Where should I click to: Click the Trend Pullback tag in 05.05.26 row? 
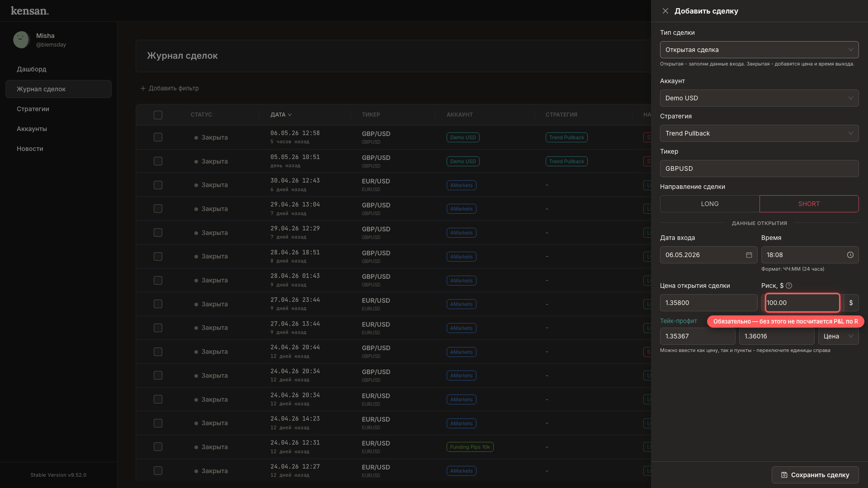click(x=566, y=161)
